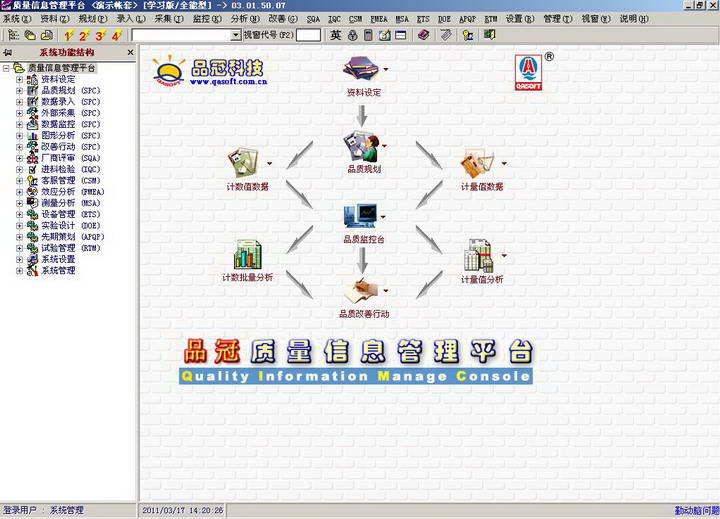Expand the 系统管理 tree node
Viewport: 720px width, 519px height.
pyautogui.click(x=19, y=271)
